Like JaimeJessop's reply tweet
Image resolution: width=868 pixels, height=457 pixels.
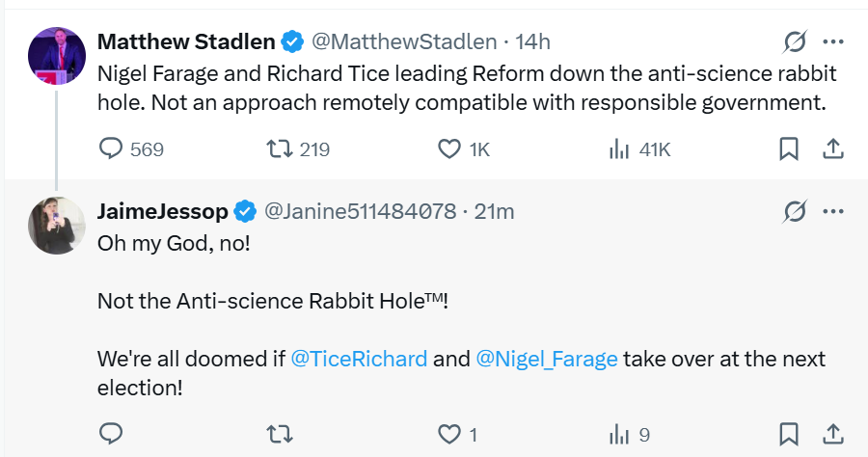[448, 435]
